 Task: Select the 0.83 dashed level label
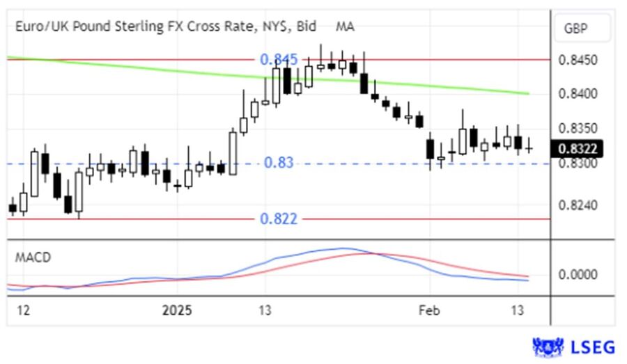pyautogui.click(x=279, y=163)
